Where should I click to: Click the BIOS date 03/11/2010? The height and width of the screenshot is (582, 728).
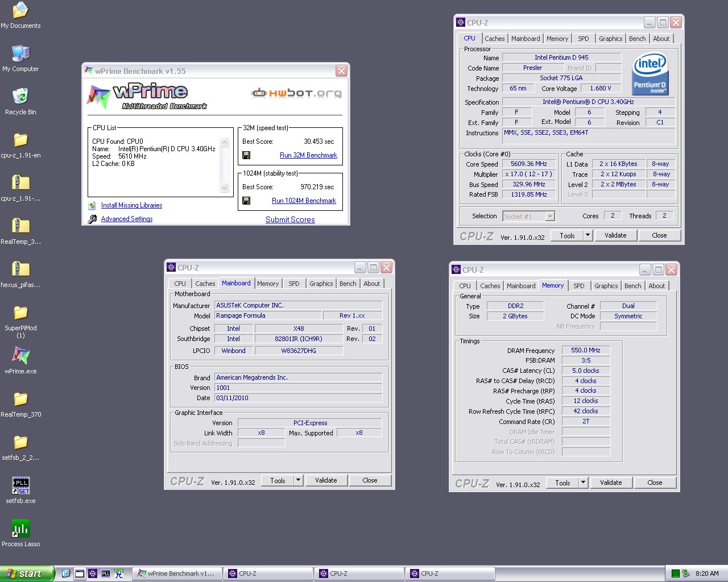click(x=299, y=398)
